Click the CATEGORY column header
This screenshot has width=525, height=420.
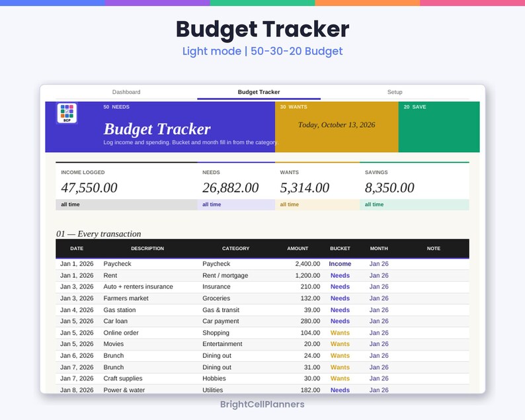click(235, 249)
